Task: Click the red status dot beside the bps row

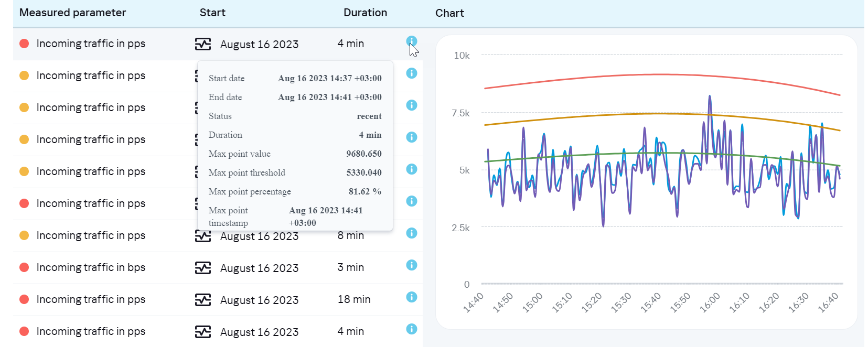Action: 24,267
